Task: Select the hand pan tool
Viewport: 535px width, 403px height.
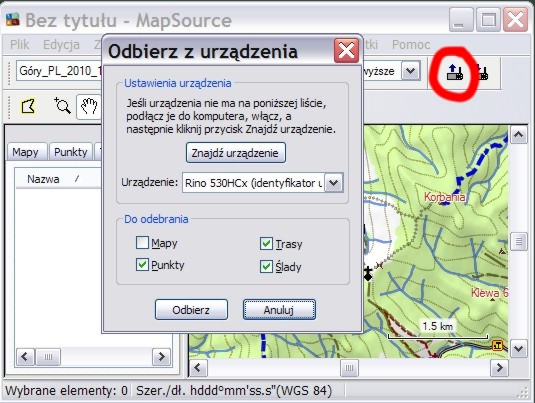Action: point(89,106)
